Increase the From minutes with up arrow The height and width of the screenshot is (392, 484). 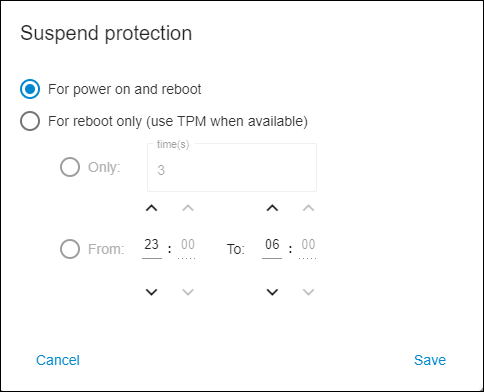coord(188,208)
